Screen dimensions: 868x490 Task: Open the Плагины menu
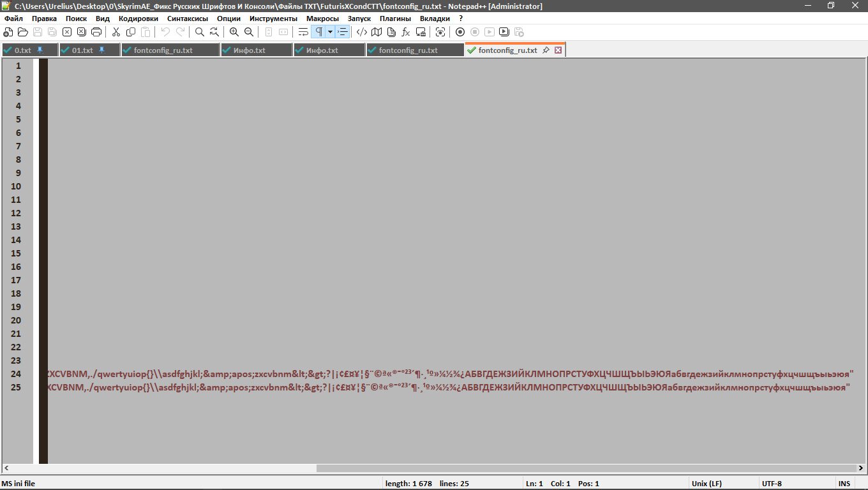[x=395, y=19]
